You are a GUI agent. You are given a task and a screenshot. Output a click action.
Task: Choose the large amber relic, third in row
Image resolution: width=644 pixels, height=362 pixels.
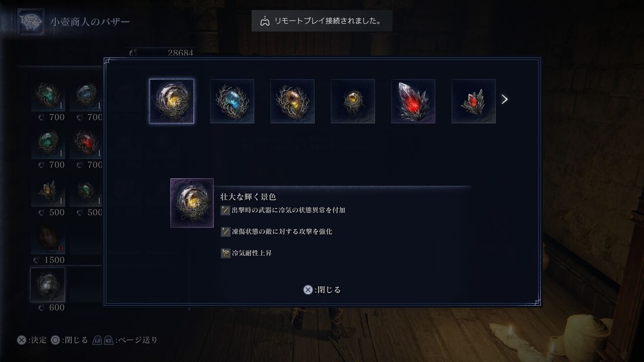(x=292, y=101)
